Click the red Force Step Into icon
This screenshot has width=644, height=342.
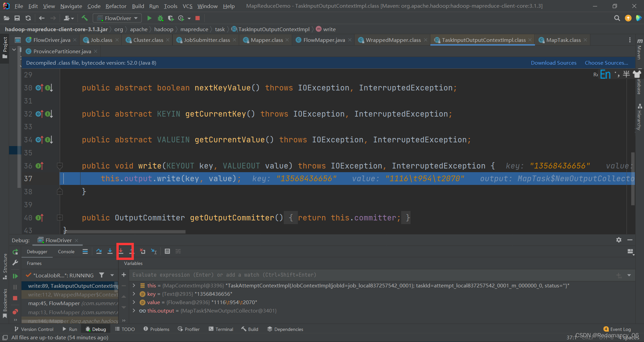[x=121, y=251]
